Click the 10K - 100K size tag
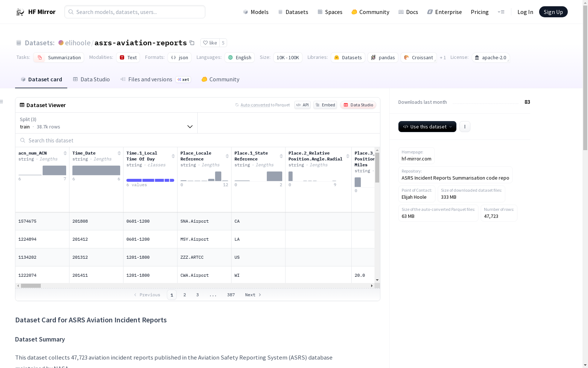 [288, 57]
